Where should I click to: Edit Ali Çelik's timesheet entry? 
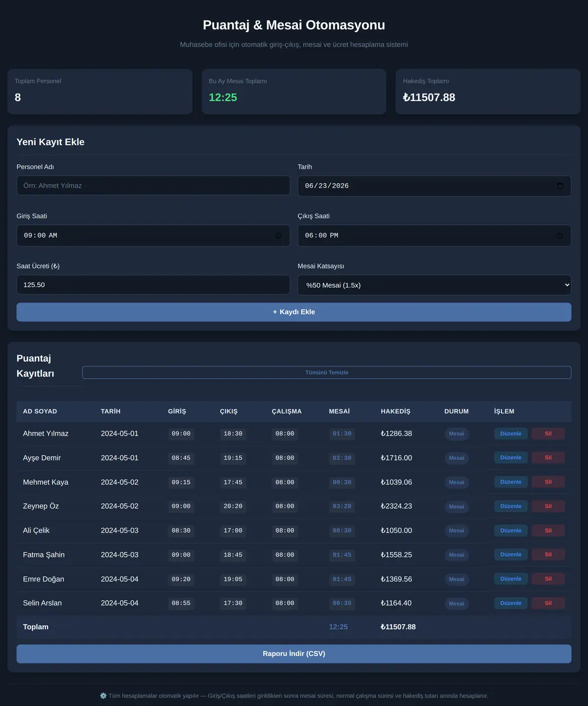(511, 531)
